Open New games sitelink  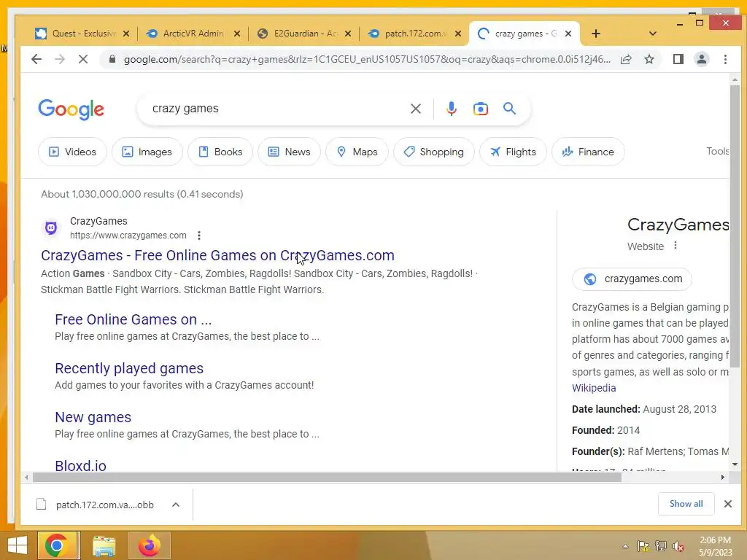coord(93,417)
